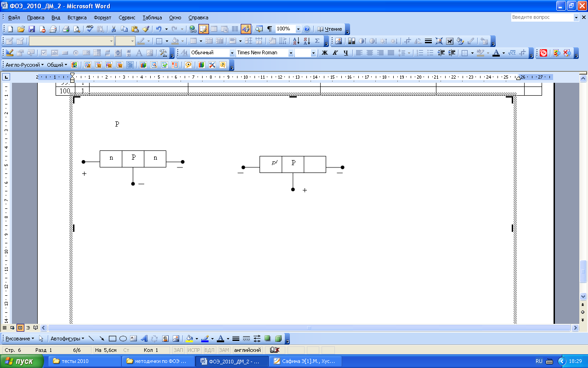Insert WordArt from the drawing toolbar
Viewport: 588px width, 368px height.
pos(144,339)
